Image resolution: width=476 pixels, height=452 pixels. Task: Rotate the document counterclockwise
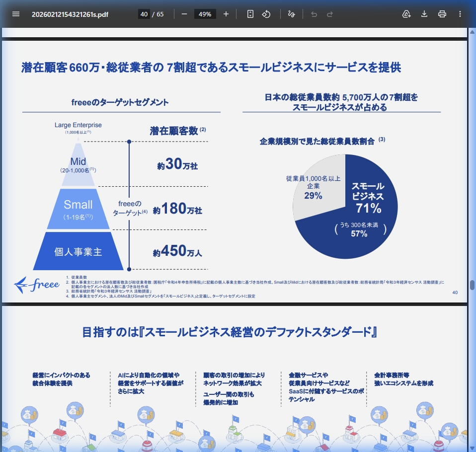tap(266, 14)
